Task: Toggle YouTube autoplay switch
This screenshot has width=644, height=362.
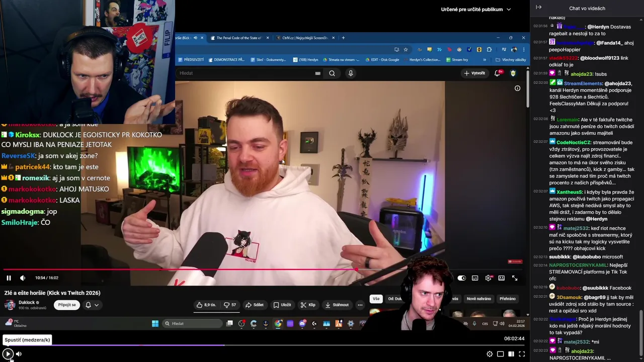Action: 461,278
